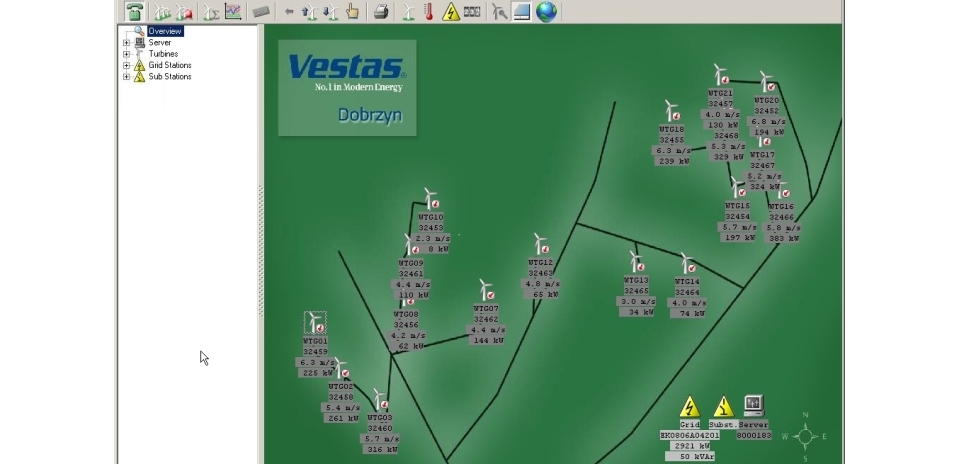Select Grid Stations in the tree
The width and height of the screenshot is (959, 464).
pos(169,65)
